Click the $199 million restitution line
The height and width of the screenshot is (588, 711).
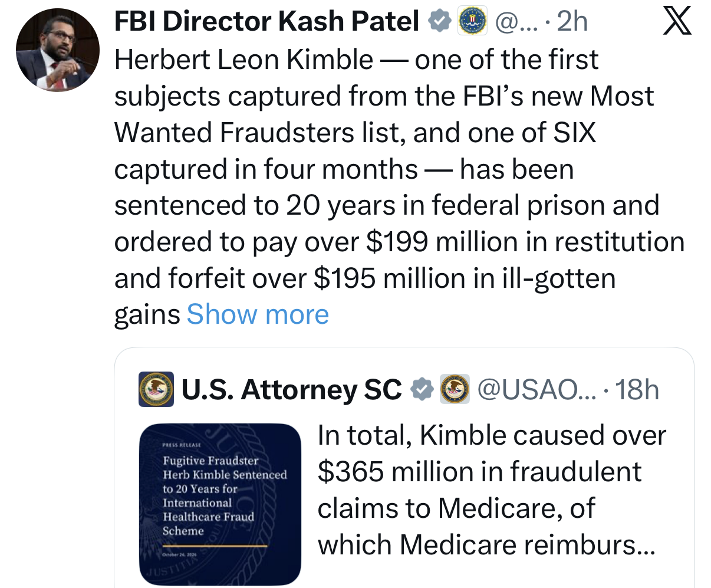pos(399,242)
